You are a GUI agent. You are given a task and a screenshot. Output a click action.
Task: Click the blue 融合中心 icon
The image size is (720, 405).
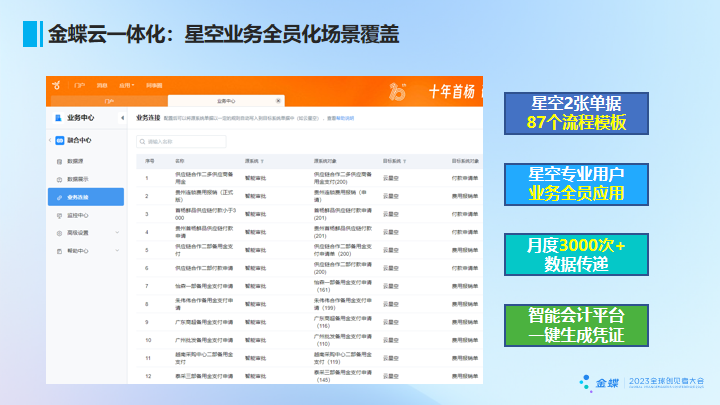(60, 140)
